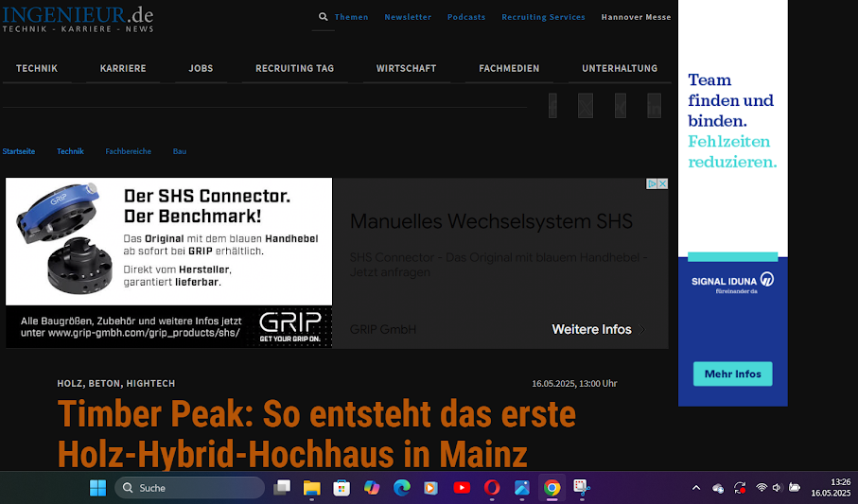Go to Fachbereiche breadcrumb
The width and height of the screenshot is (858, 504).
128,151
